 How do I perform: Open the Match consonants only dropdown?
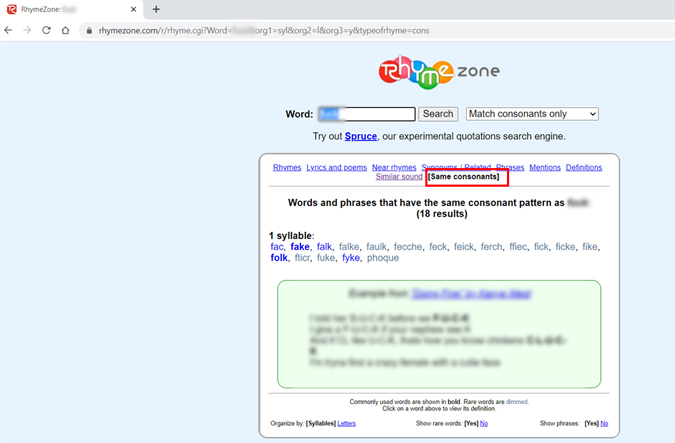532,114
